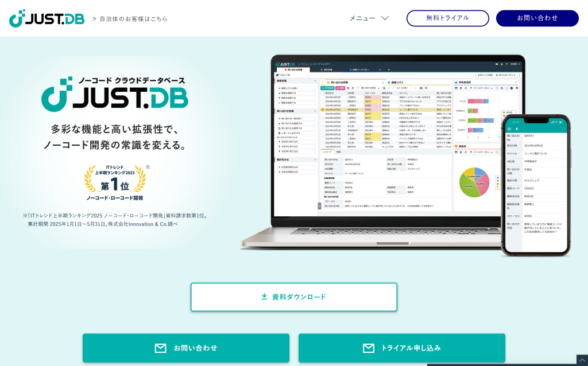This screenshot has height=366, width=588.
Task: Expand the chevron beside メニュー
Action: 385,18
